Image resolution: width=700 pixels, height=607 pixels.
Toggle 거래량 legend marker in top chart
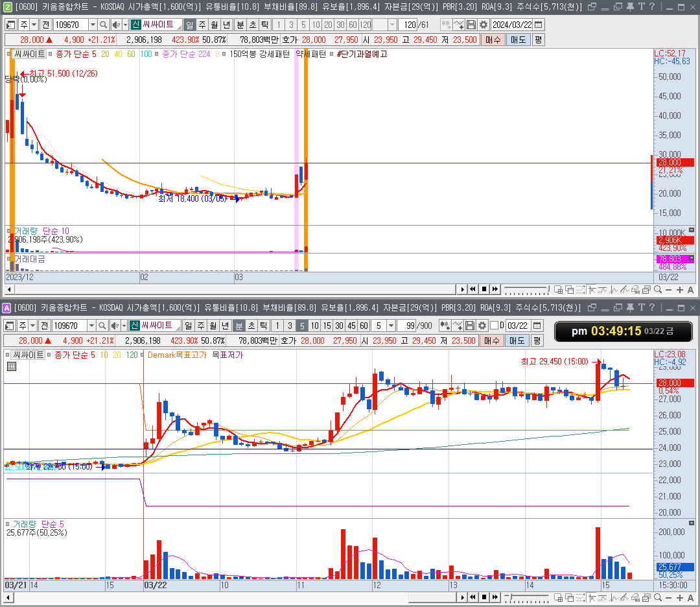coord(9,231)
